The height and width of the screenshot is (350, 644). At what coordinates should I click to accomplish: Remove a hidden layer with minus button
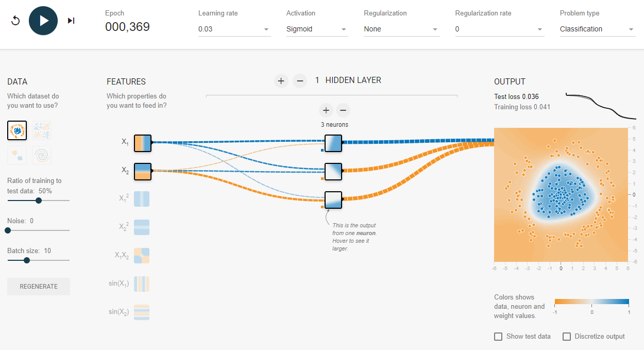(300, 81)
